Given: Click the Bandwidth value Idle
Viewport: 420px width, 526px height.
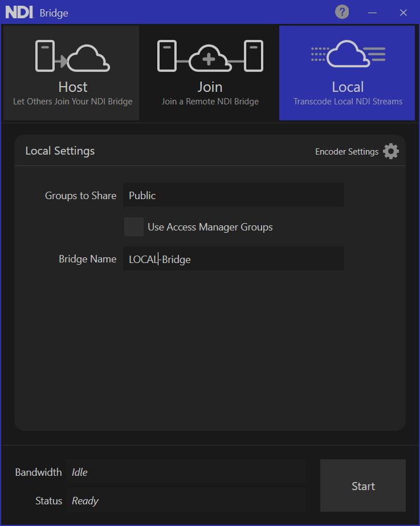Looking at the screenshot, I should [79, 472].
